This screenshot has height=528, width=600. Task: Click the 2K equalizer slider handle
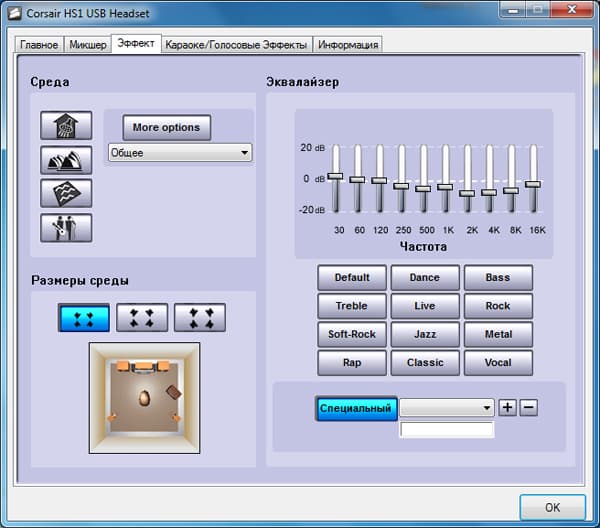(467, 193)
